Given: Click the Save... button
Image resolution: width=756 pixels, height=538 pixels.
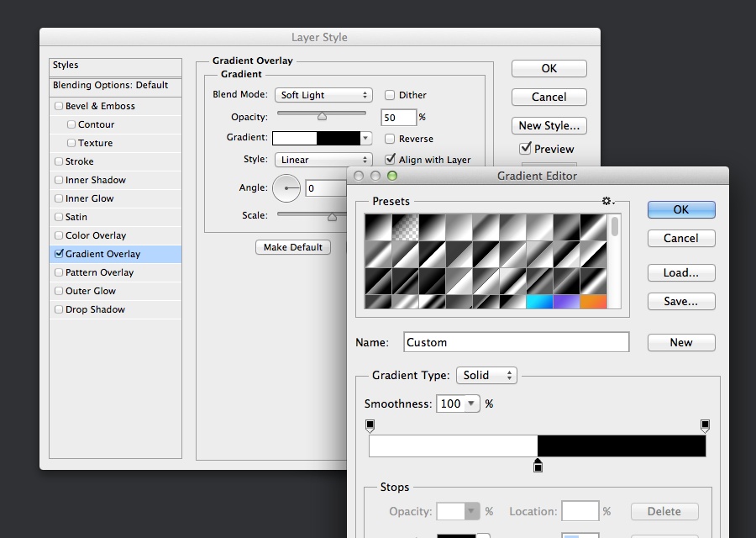Looking at the screenshot, I should click(x=681, y=301).
